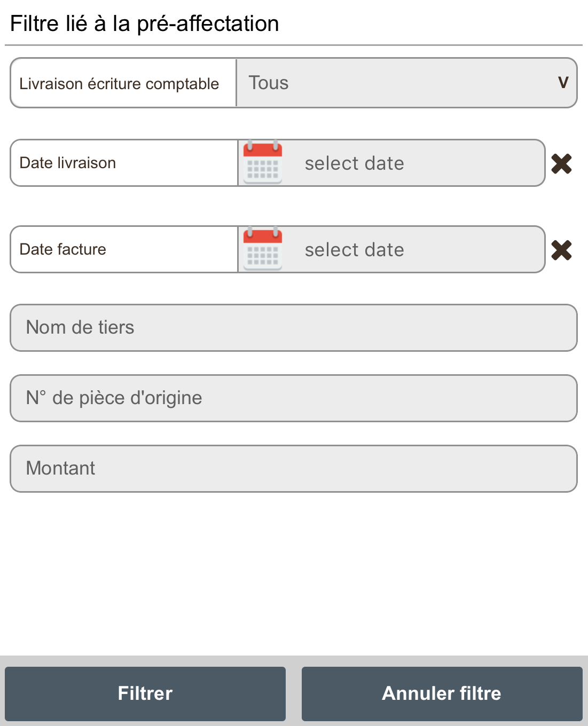Focus the N° de pièce d'origine field
588x726 pixels.
click(x=294, y=398)
